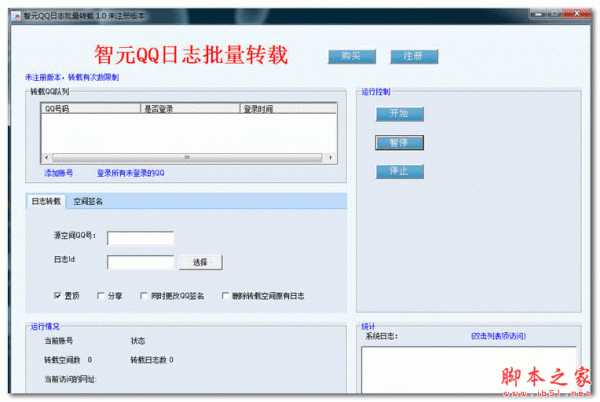Stop with the 停止 button
The image size is (600, 402).
coord(399,171)
